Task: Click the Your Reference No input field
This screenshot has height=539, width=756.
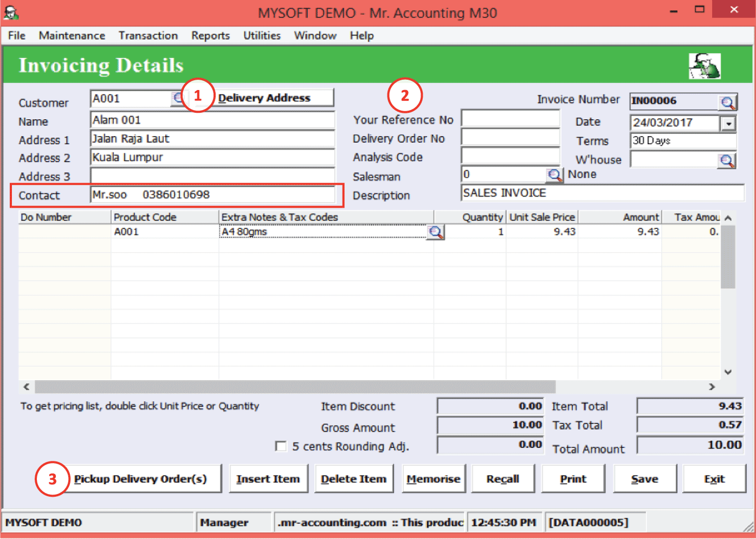Action: [510, 119]
